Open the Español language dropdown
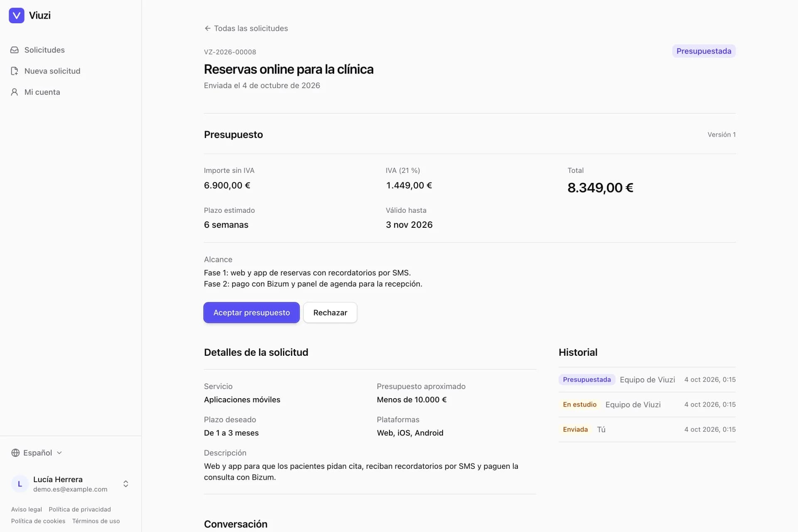 (37, 453)
